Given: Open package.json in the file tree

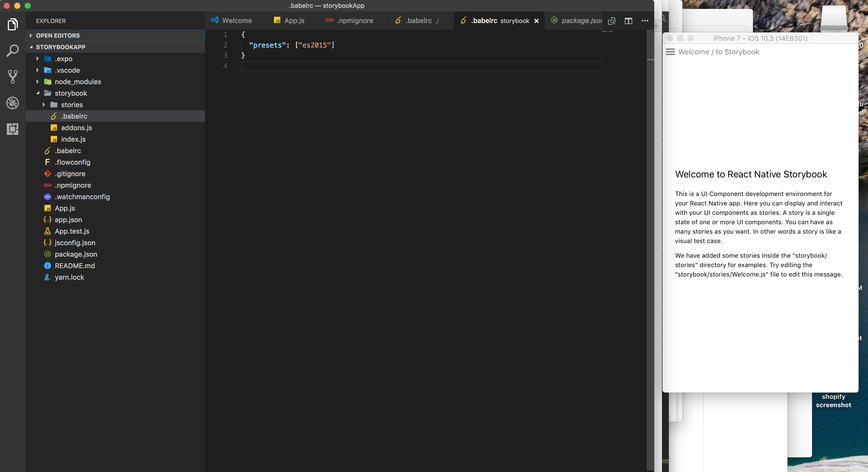Looking at the screenshot, I should 76,254.
